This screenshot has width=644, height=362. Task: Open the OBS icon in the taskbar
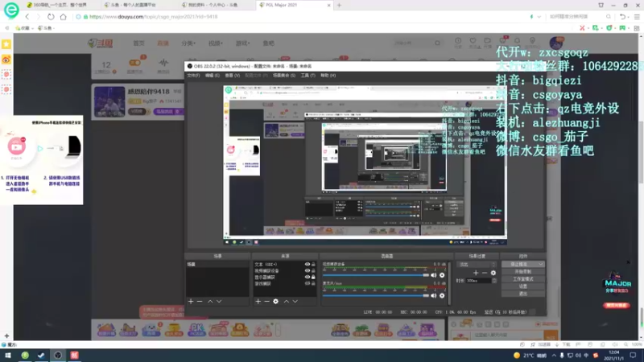[x=58, y=355]
